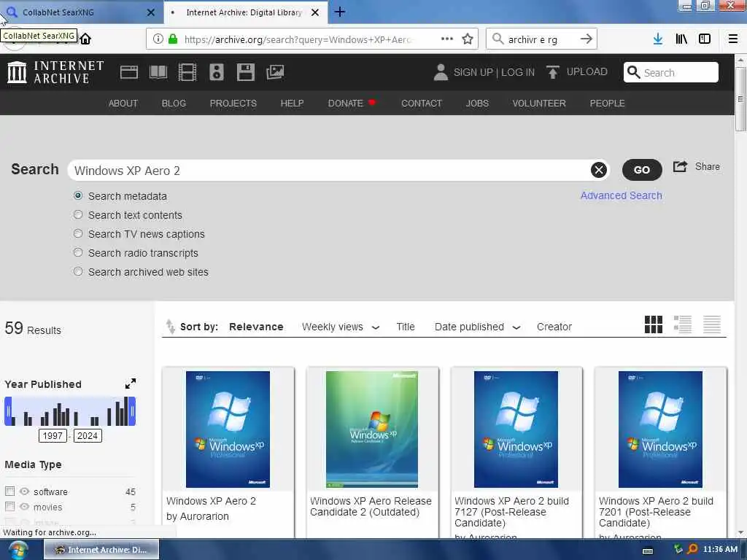Clear search query with X icon
The width and height of the screenshot is (747, 560).
599,170
